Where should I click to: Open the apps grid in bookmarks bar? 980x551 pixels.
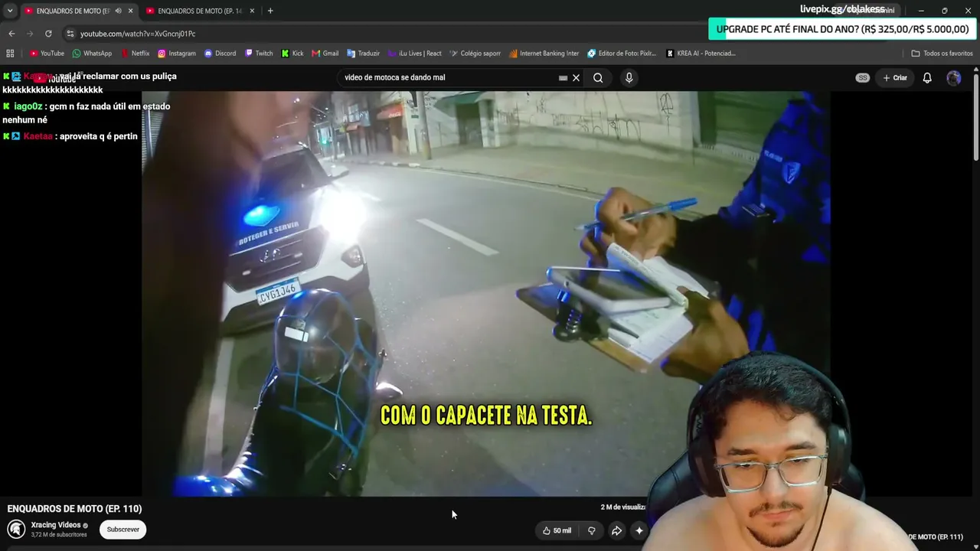tap(10, 54)
